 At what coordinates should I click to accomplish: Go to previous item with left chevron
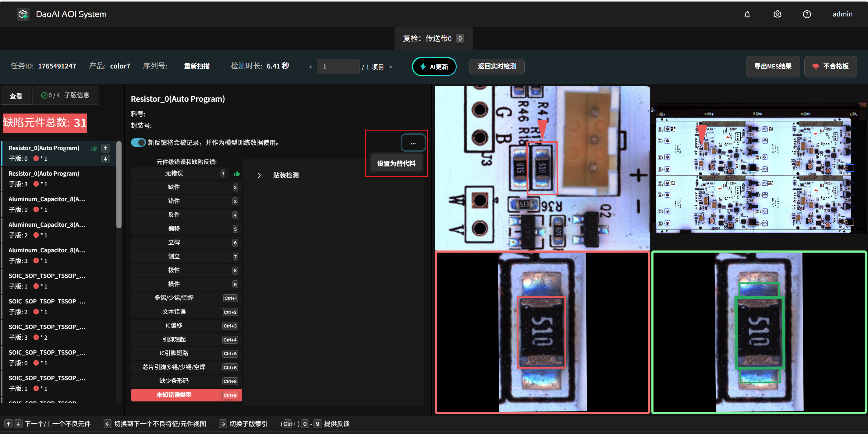[x=310, y=67]
